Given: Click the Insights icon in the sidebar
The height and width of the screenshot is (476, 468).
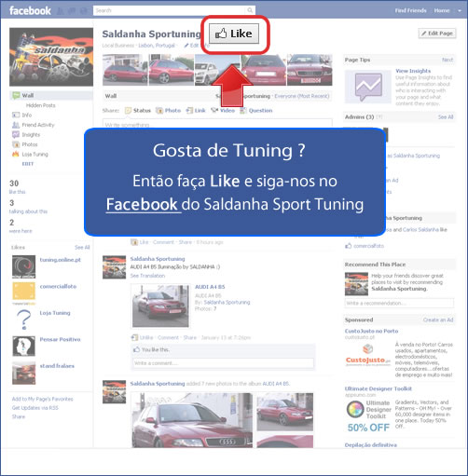Looking at the screenshot, I should click(x=16, y=134).
